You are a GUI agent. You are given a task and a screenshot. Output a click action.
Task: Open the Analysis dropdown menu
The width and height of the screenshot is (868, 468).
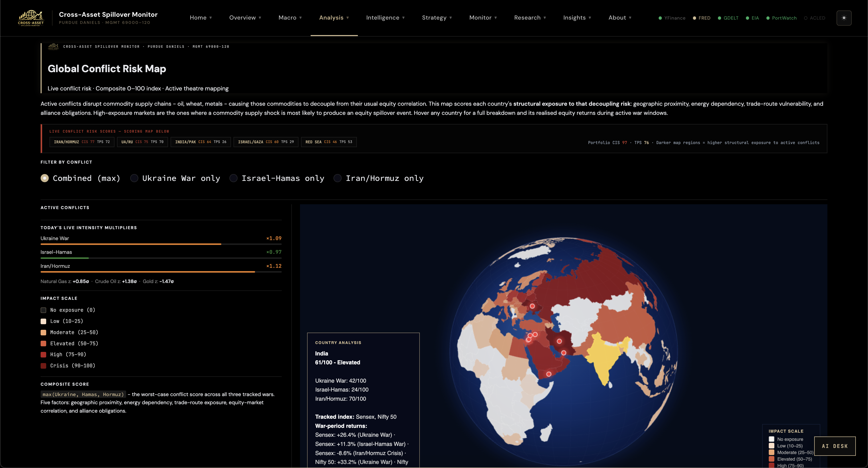334,18
